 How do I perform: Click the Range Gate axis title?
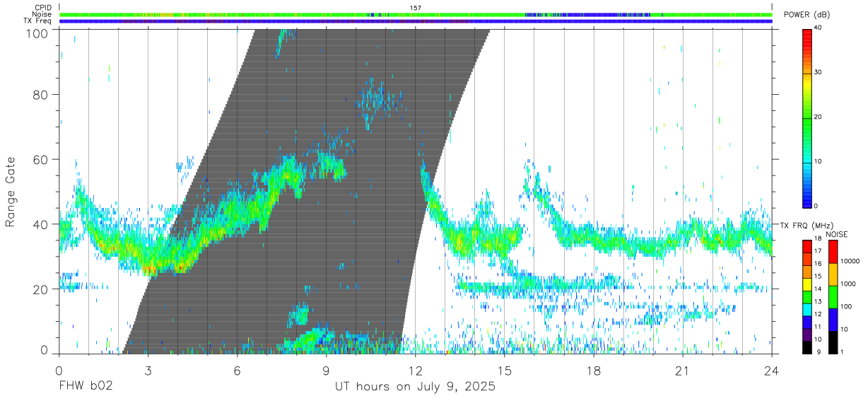(x=11, y=191)
